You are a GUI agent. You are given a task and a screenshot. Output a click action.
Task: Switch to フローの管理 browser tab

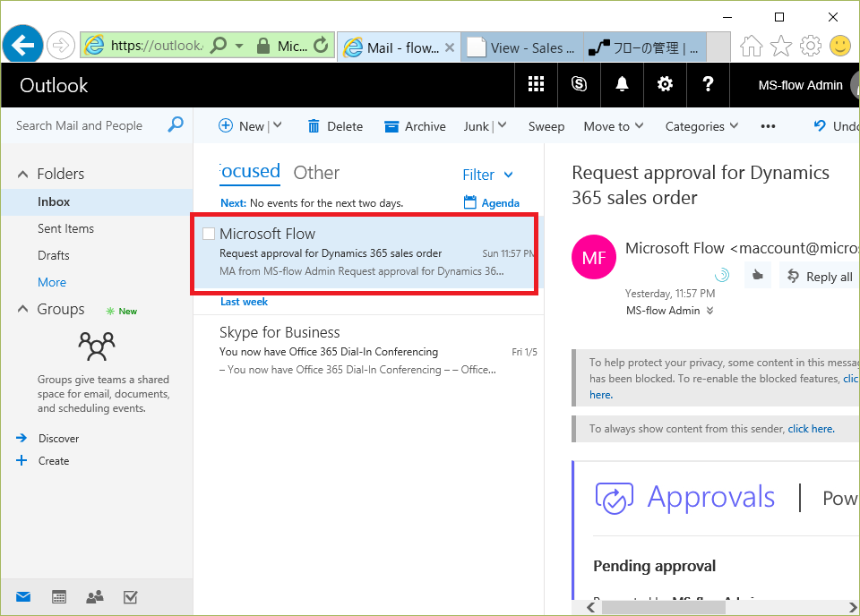(x=645, y=47)
